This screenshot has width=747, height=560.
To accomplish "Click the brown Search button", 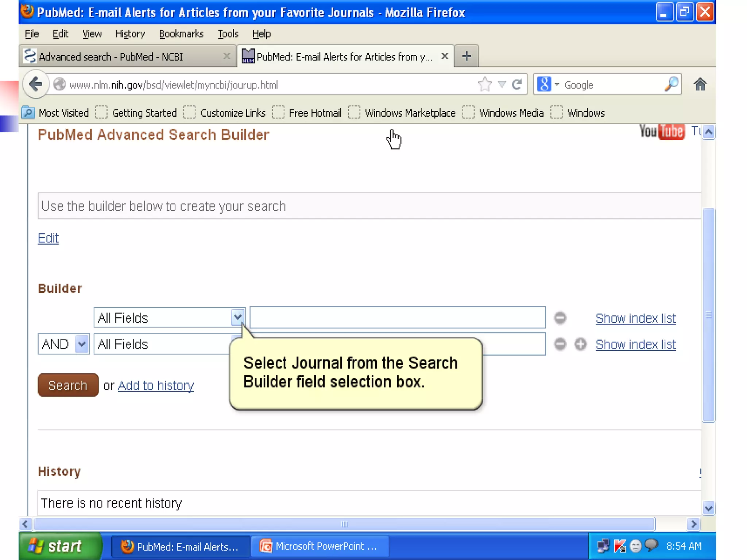I will (68, 385).
